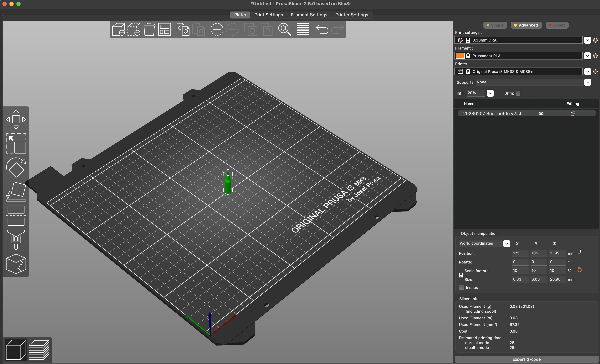Click the orange filament color swatch
The width and height of the screenshot is (600, 364).
[x=460, y=56]
